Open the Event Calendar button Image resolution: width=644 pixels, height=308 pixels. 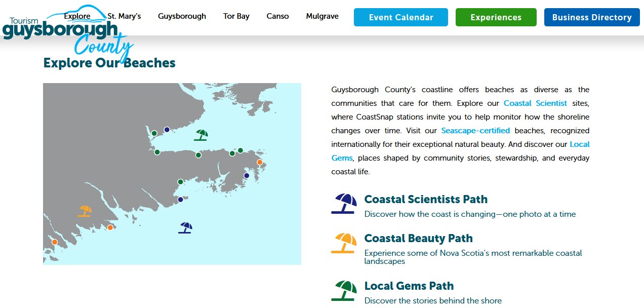pyautogui.click(x=401, y=17)
